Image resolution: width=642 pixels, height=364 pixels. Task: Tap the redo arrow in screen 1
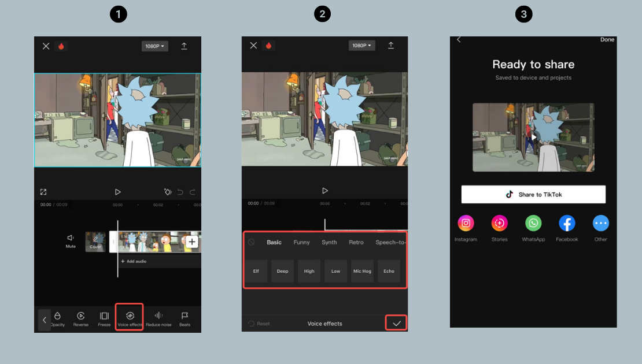(x=193, y=192)
